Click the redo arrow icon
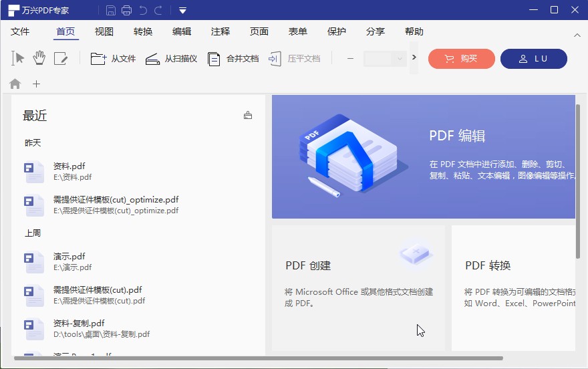The height and width of the screenshot is (369, 588). pos(158,10)
